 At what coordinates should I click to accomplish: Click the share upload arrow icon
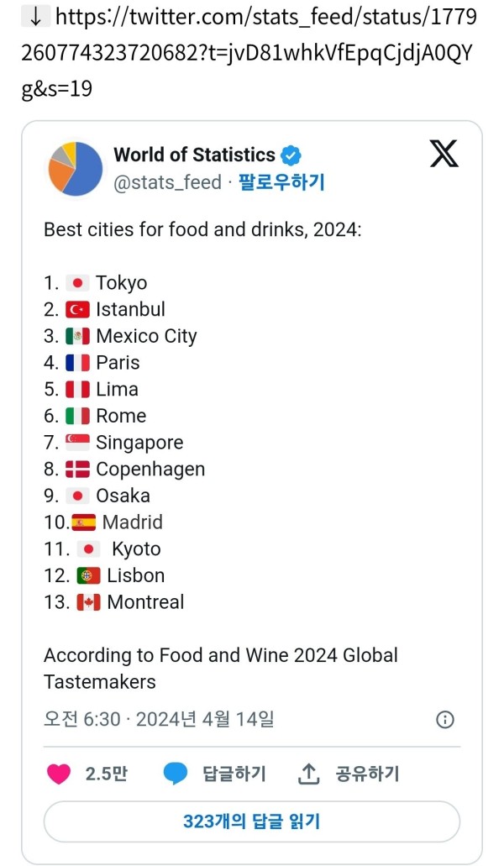tap(308, 774)
